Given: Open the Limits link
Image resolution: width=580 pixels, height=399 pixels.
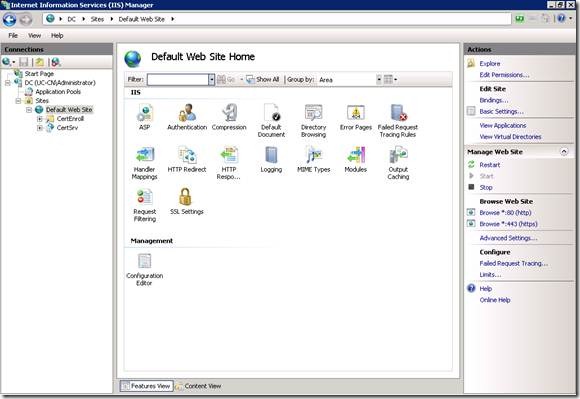Looking at the screenshot, I should point(490,274).
